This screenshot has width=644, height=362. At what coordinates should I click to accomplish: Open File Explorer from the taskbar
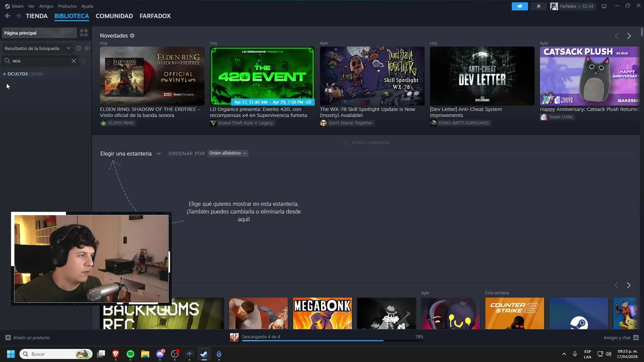(x=145, y=354)
